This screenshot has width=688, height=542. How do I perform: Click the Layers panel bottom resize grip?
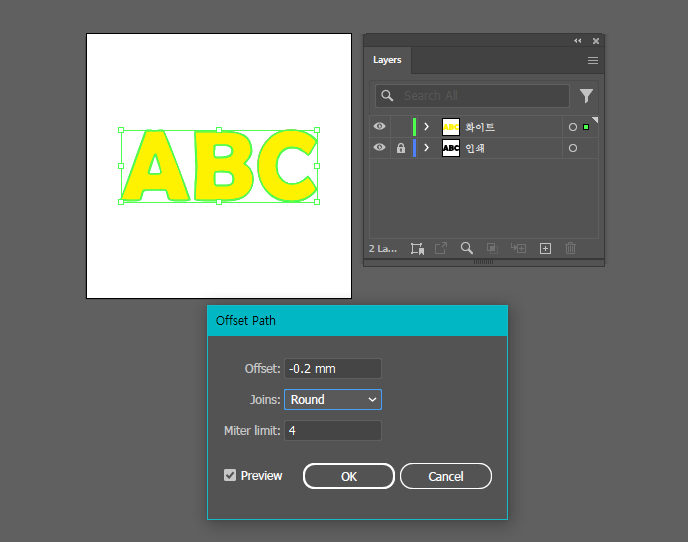[483, 262]
